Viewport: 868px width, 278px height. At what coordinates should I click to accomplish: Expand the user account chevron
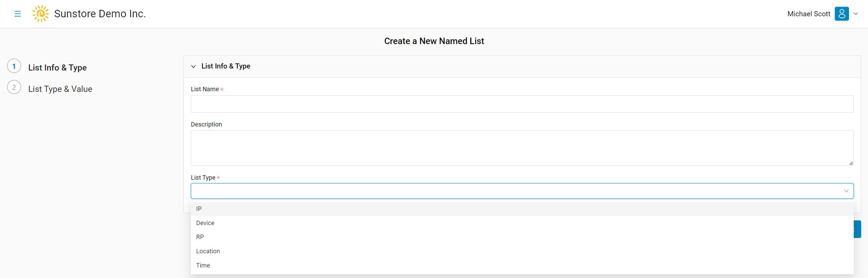click(x=856, y=14)
